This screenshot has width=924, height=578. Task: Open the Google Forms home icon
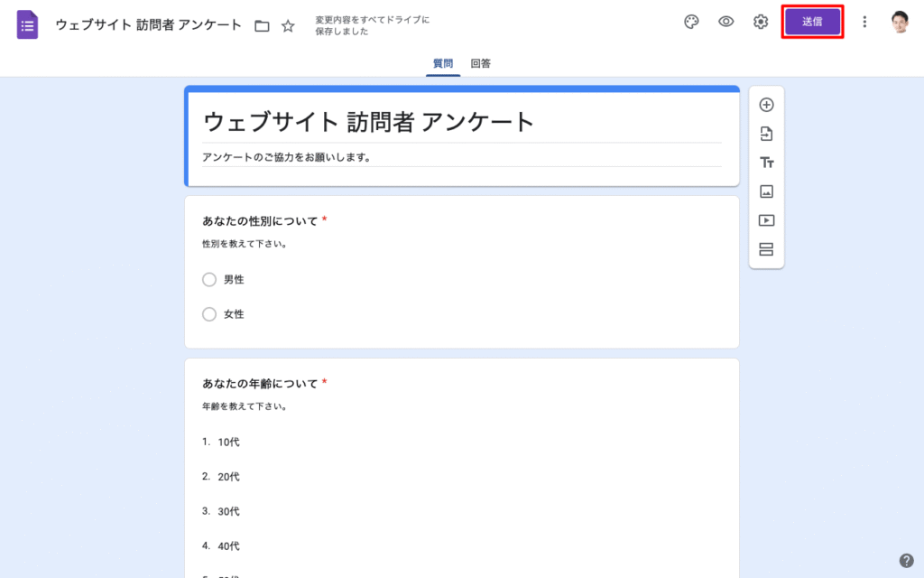(28, 24)
